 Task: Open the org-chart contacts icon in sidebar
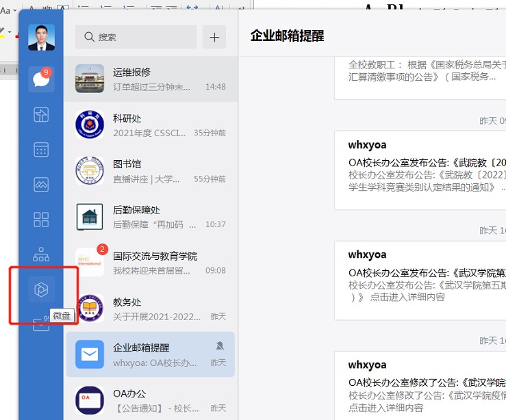pyautogui.click(x=41, y=255)
